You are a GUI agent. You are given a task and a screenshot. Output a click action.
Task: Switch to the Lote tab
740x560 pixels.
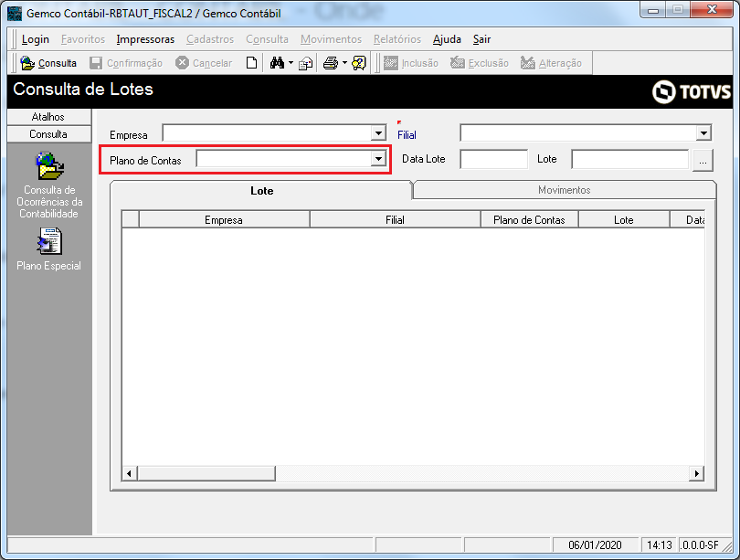point(261,191)
